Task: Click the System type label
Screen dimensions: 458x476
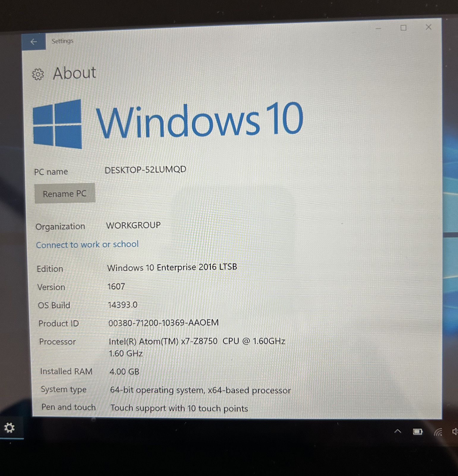Action: point(64,389)
